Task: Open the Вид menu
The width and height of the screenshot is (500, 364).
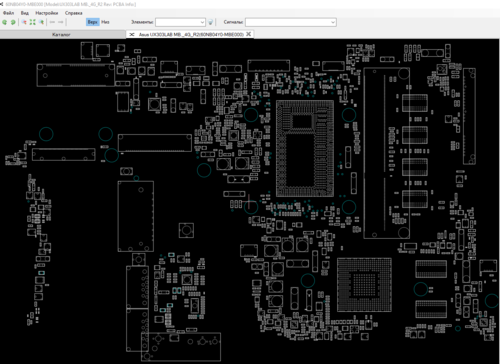Action: pos(25,13)
